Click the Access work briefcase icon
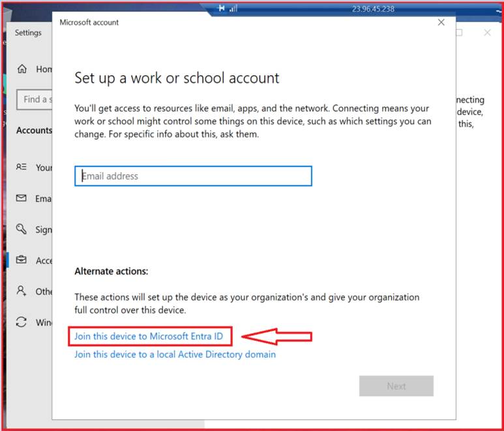Image resolution: width=504 pixels, height=431 pixels. coord(22,260)
